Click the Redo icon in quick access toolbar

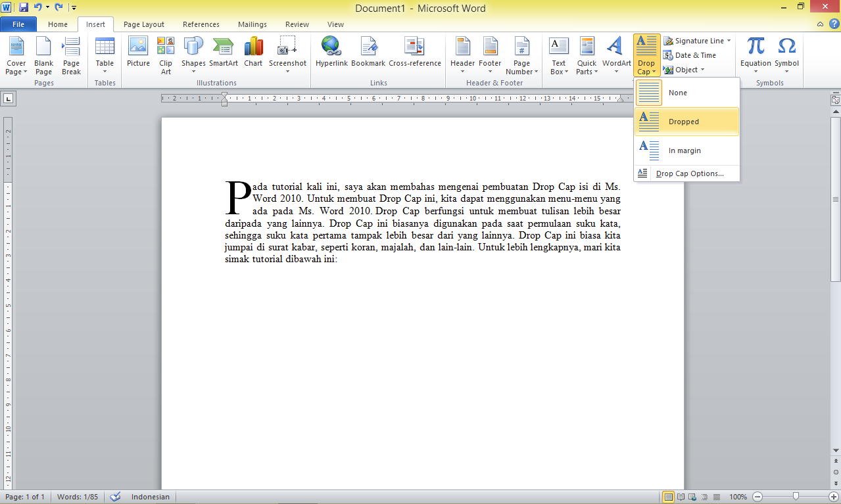59,8
